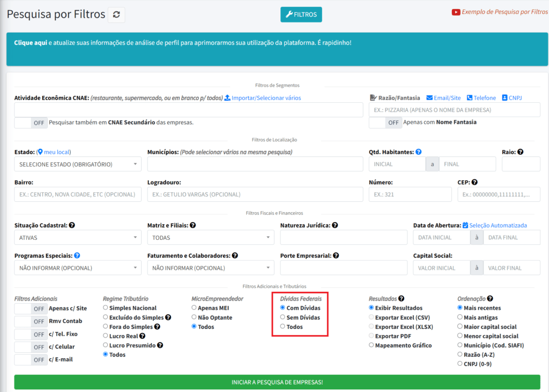Select the Sem Dívidas radio option
The width and height of the screenshot is (549, 392).
[x=283, y=318]
